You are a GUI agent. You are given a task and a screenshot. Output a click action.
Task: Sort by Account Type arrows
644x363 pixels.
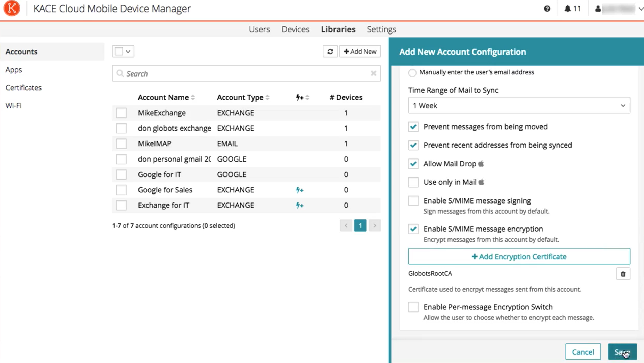(267, 97)
